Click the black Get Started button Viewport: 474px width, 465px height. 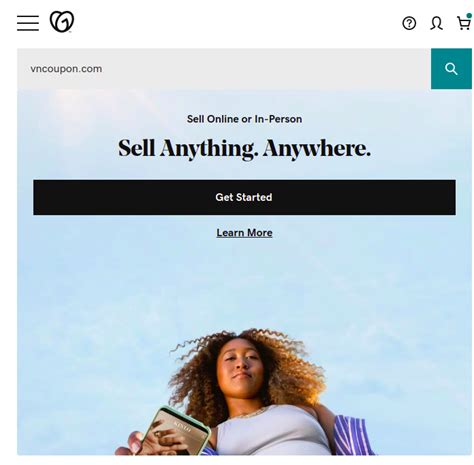[244, 197]
